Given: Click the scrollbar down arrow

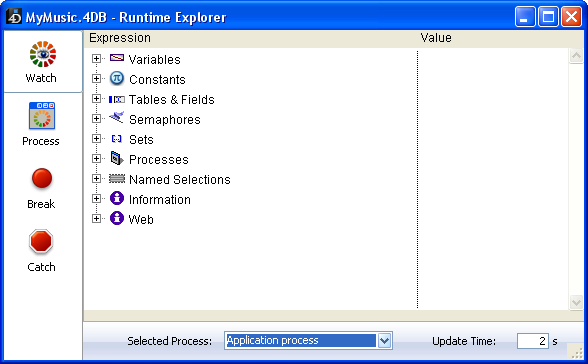Looking at the screenshot, I should [x=576, y=302].
